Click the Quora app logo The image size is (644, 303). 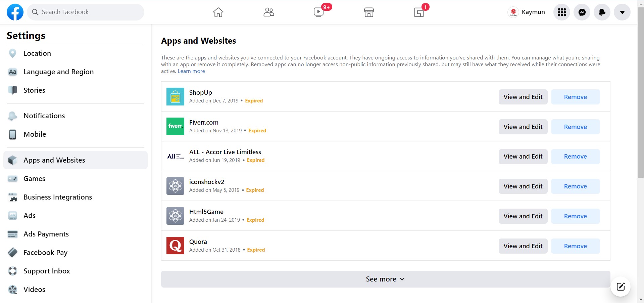click(x=175, y=246)
